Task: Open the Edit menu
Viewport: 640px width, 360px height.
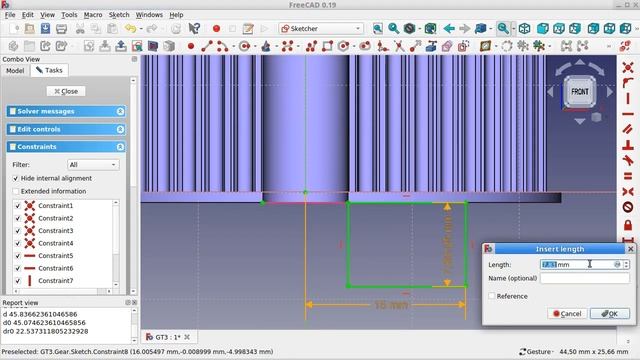Action: tap(27, 15)
